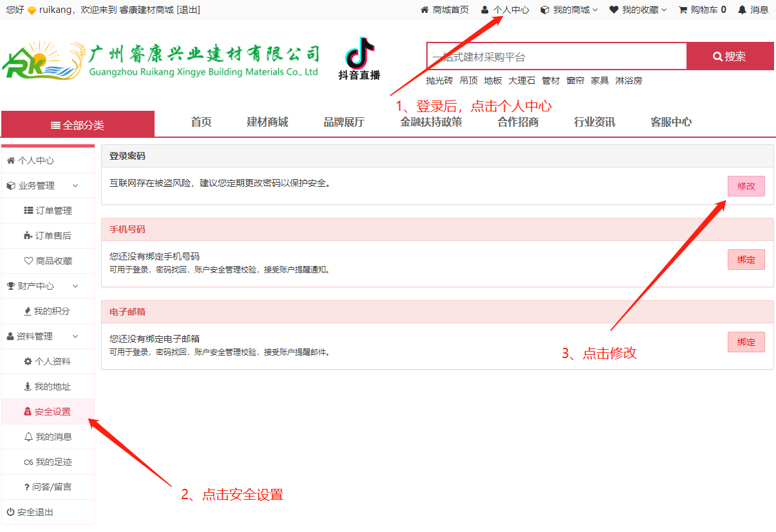Click the 购物车 link text
The height and width of the screenshot is (532, 776).
[x=705, y=10]
